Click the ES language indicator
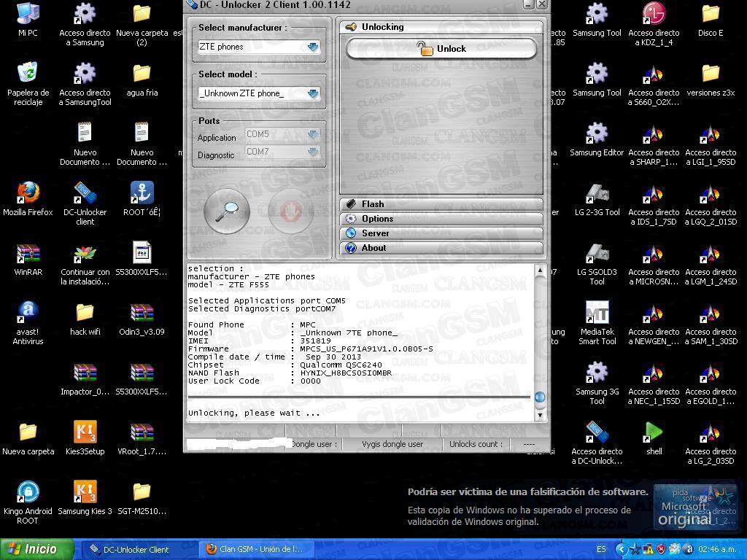Screen dimensions: 747x560 (x=601, y=550)
